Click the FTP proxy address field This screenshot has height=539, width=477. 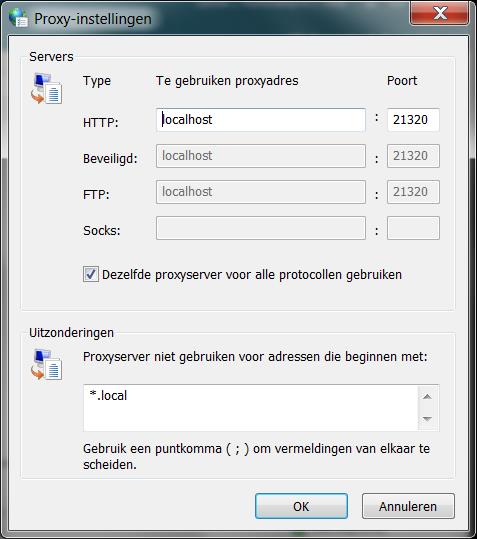[x=261, y=192]
